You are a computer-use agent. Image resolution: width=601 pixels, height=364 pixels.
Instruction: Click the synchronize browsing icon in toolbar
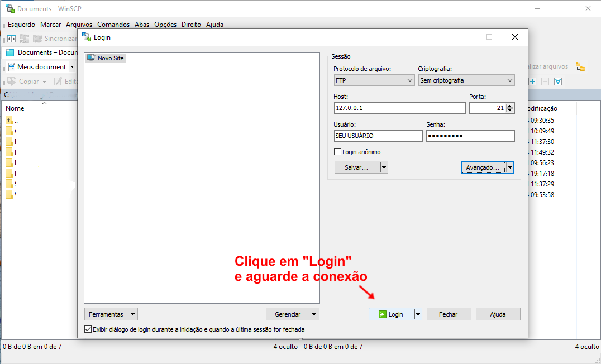click(25, 39)
